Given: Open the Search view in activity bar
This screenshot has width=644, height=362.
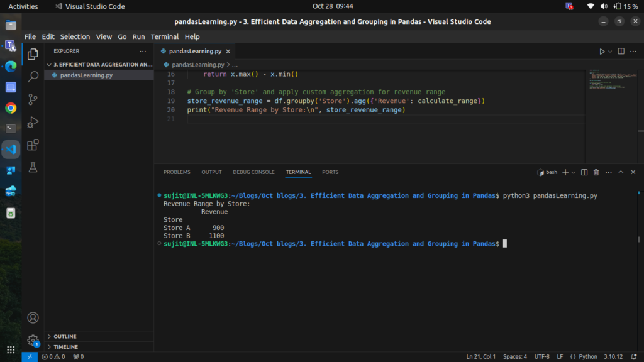Looking at the screenshot, I should (x=33, y=77).
